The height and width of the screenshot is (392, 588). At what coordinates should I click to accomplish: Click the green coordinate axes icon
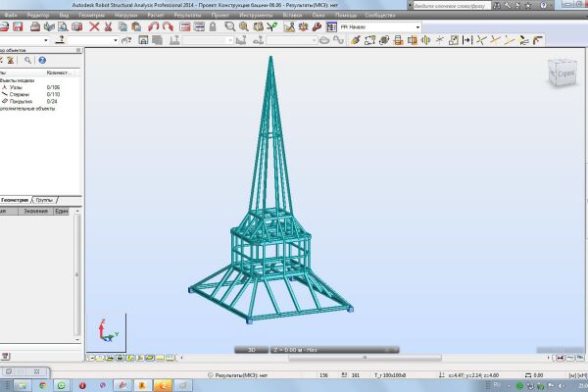coord(272,26)
